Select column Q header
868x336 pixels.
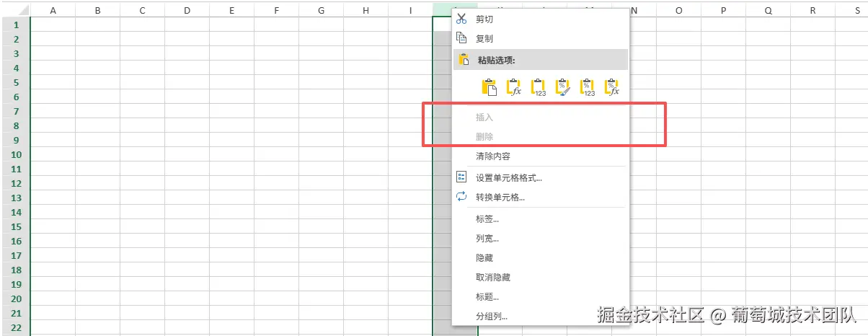point(768,10)
